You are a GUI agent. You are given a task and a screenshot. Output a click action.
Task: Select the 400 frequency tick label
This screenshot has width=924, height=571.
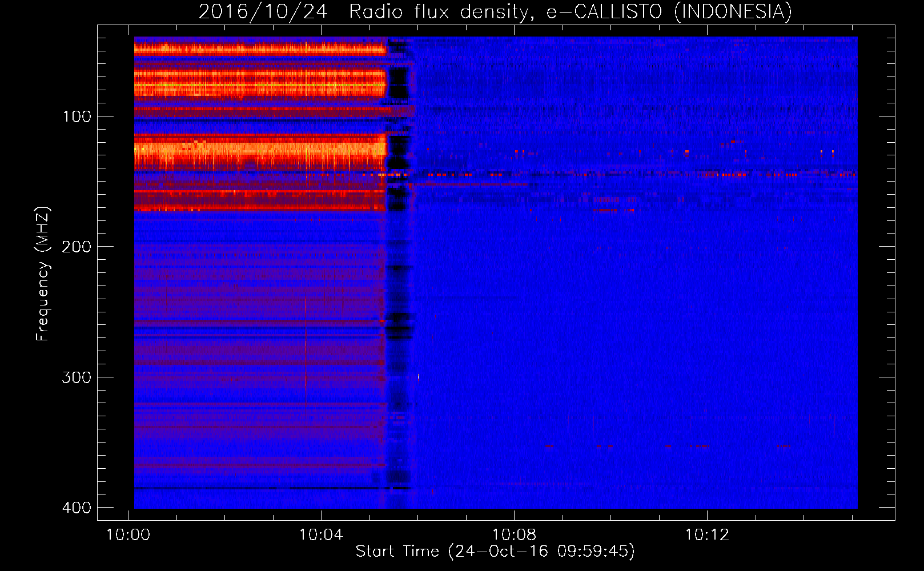coord(77,508)
